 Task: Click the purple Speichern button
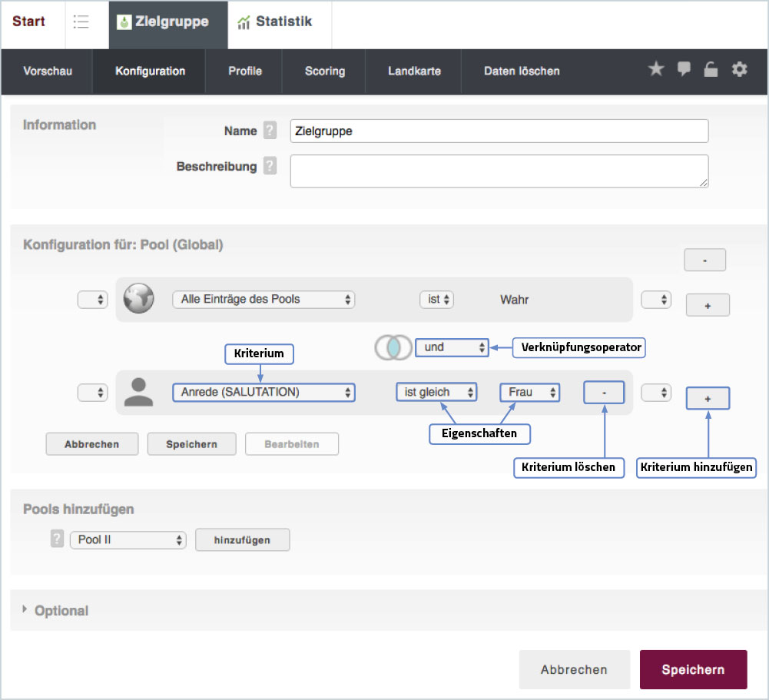(x=693, y=669)
